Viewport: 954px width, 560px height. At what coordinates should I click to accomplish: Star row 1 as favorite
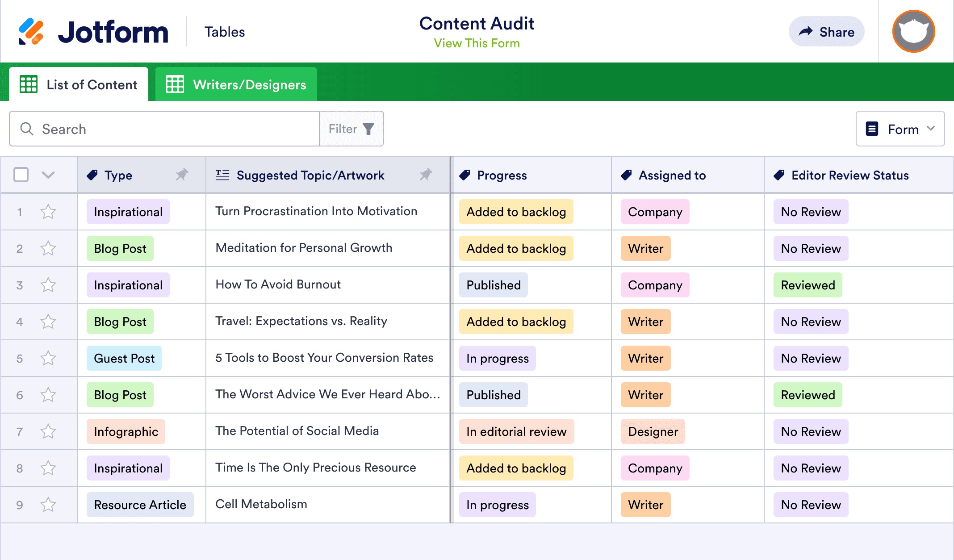tap(48, 212)
